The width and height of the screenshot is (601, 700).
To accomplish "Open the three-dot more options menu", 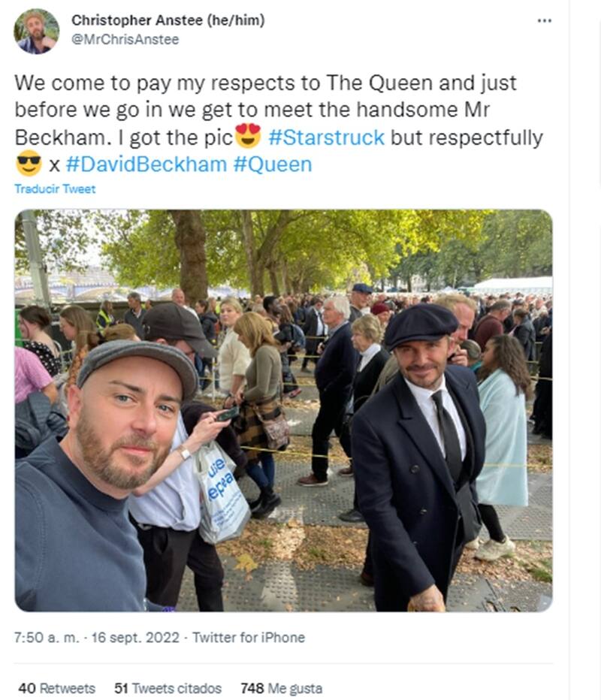I will click(x=544, y=20).
